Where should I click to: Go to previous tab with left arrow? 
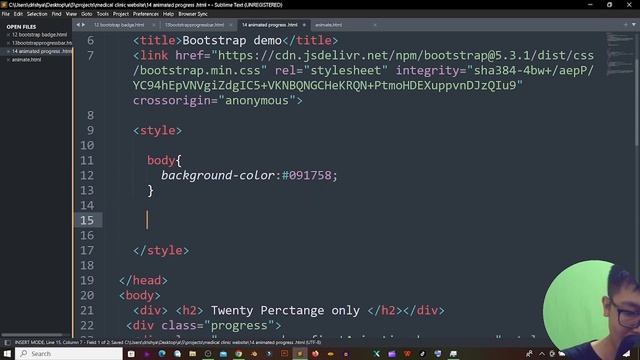point(78,25)
